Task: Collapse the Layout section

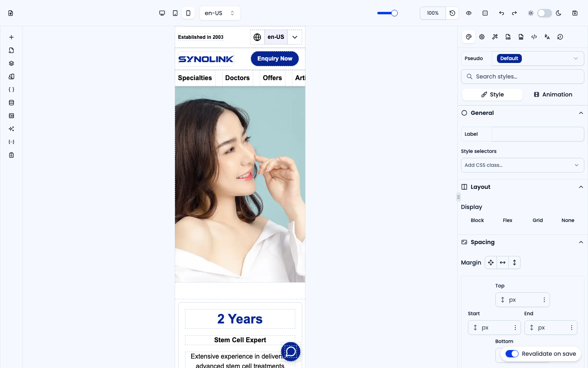Action: click(x=581, y=187)
